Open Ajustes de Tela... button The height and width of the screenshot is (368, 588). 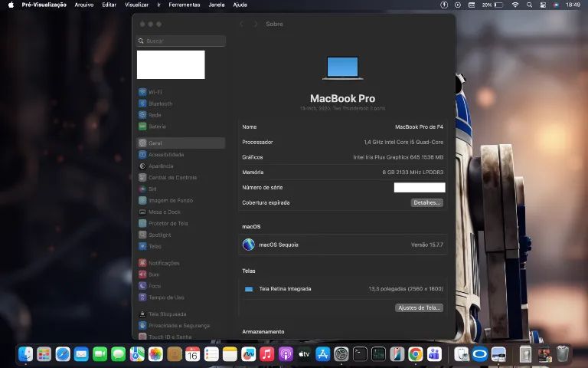pyautogui.click(x=419, y=308)
